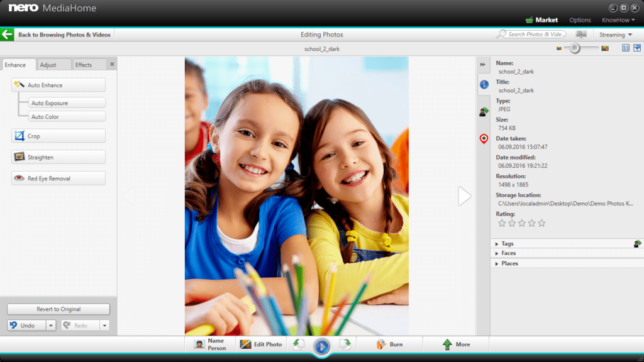Close the editing panel

[x=112, y=65]
